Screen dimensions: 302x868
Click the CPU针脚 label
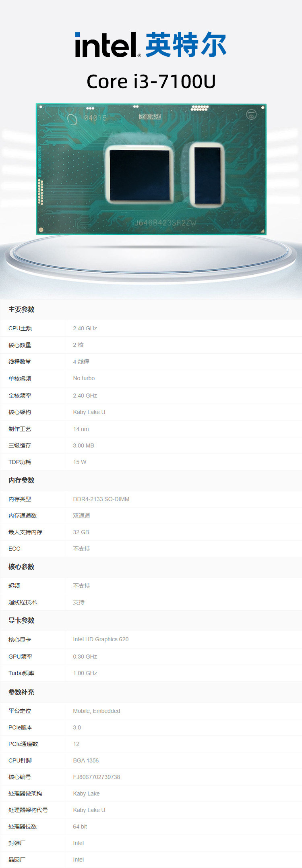tap(20, 760)
